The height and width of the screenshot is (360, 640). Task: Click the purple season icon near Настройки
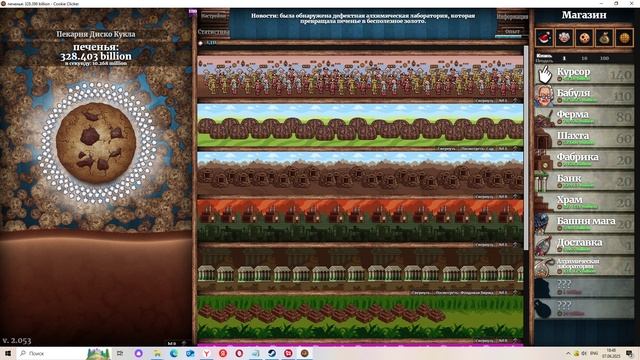pyautogui.click(x=193, y=13)
